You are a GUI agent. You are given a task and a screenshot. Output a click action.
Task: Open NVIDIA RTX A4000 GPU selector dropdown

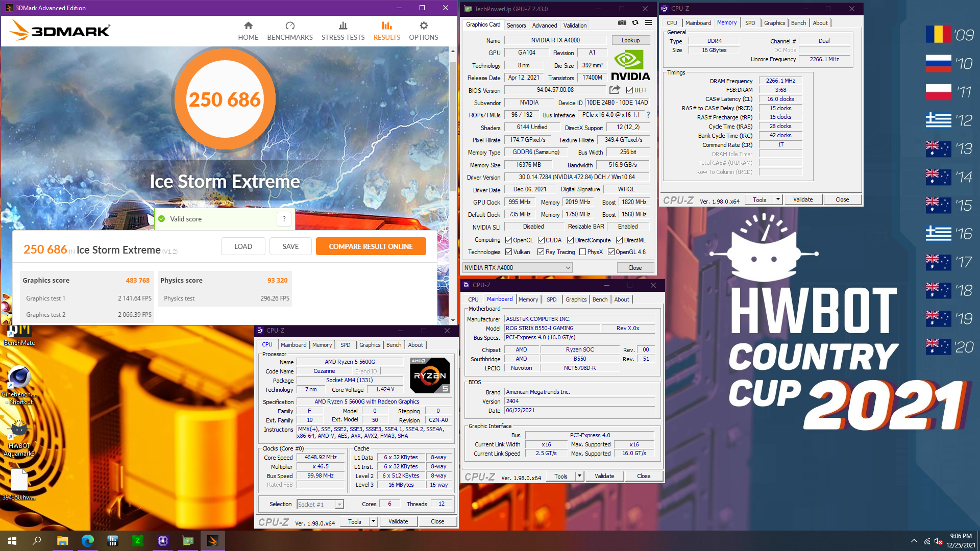pyautogui.click(x=517, y=268)
